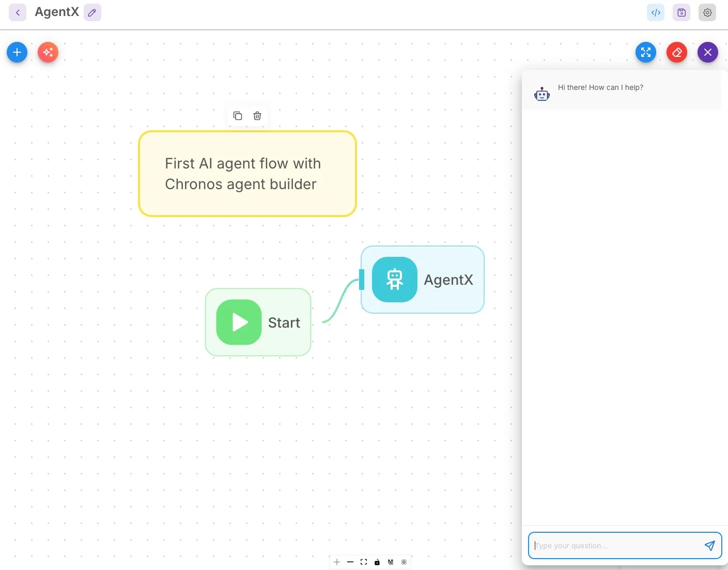Duplicate the sticky note
The height and width of the screenshot is (570, 728).
point(238,116)
